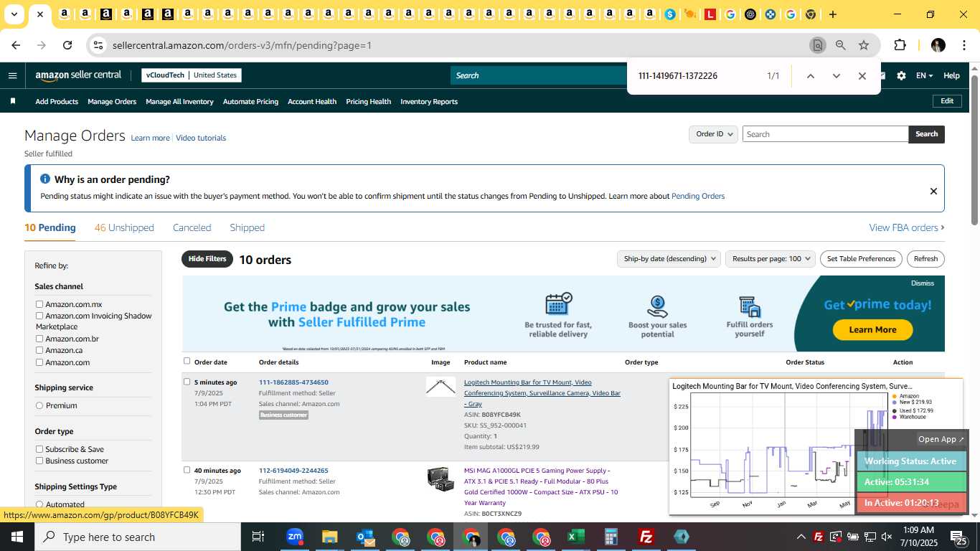The width and height of the screenshot is (980, 551).
Task: Check the Amazon.com sales channel
Action: point(39,362)
